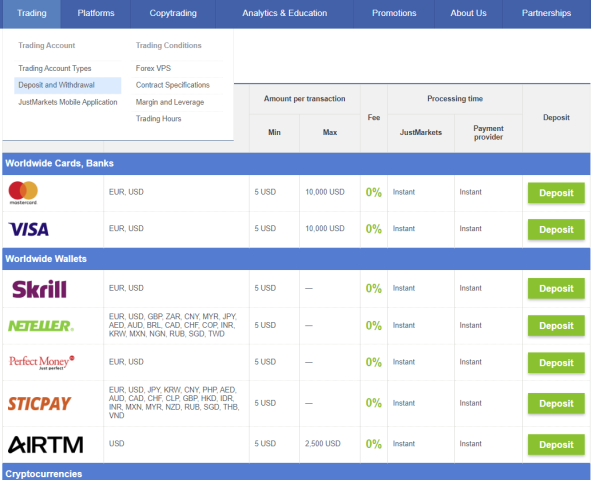
Task: Click the AIRTM logo
Action: click(x=46, y=445)
